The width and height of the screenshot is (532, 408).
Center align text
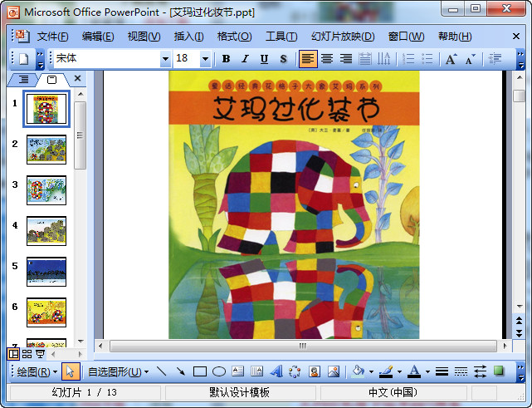coord(327,59)
